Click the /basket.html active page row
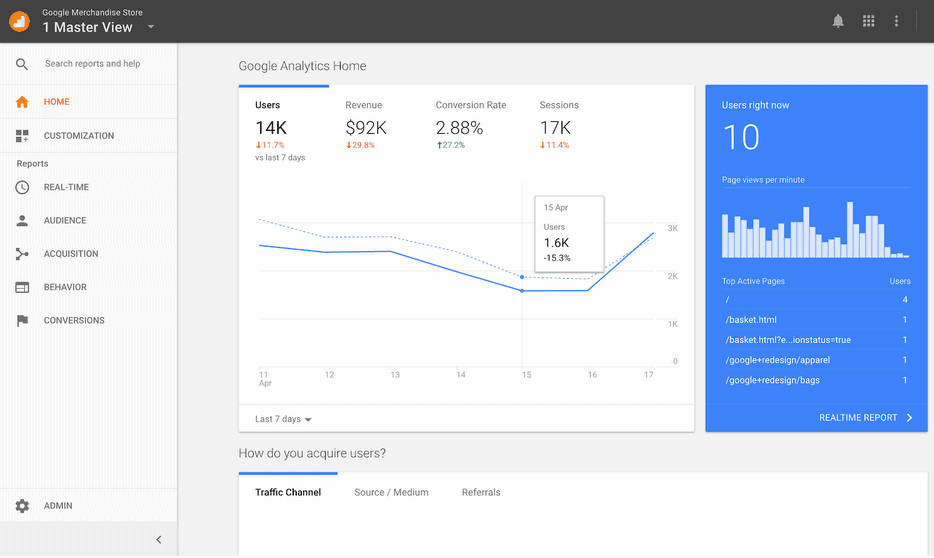The image size is (934, 558). point(816,320)
